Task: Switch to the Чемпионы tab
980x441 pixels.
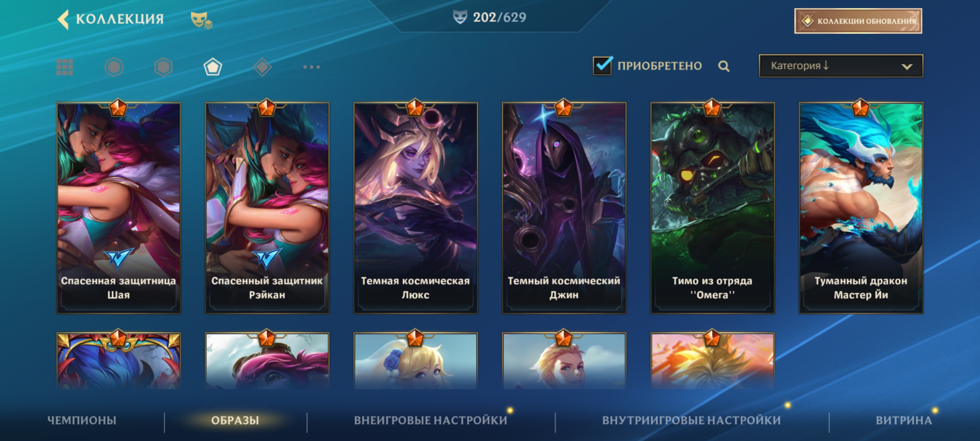Action: [x=82, y=420]
